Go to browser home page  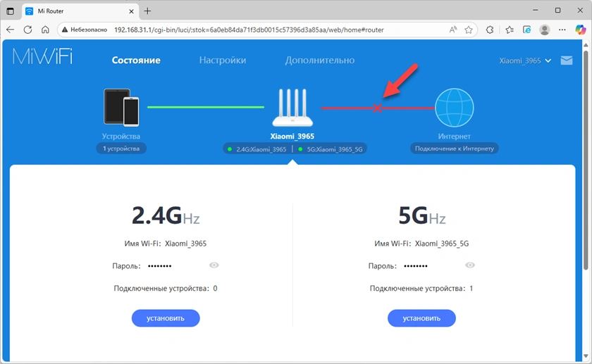[x=45, y=30]
